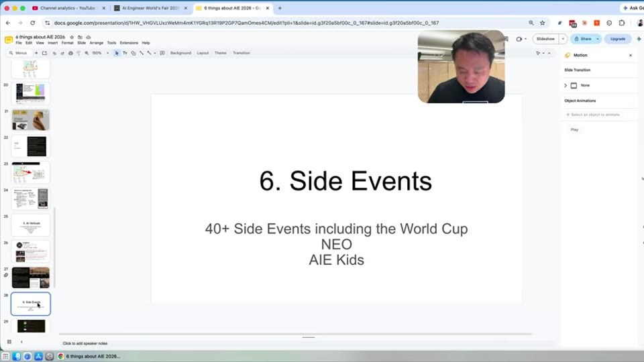Start the Slideshow
This screenshot has width=644, height=362.
pos(545,39)
